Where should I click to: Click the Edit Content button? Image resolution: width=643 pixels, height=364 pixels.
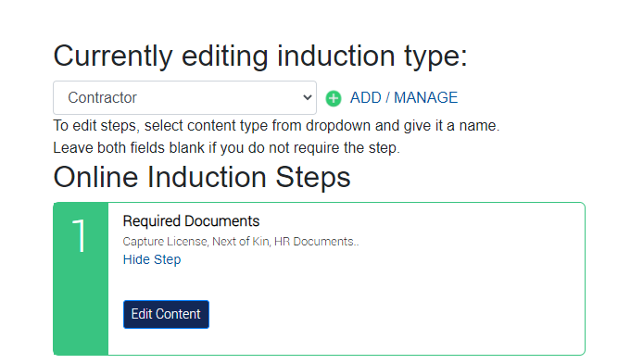[166, 314]
